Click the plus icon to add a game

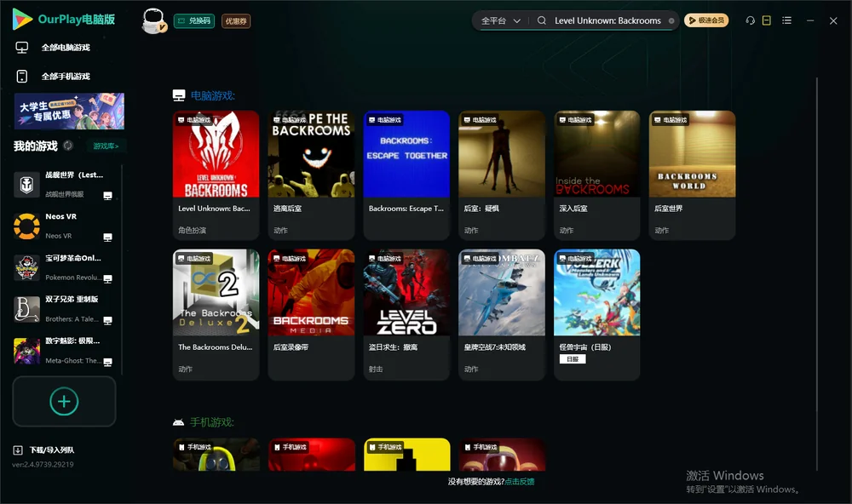[x=64, y=401]
